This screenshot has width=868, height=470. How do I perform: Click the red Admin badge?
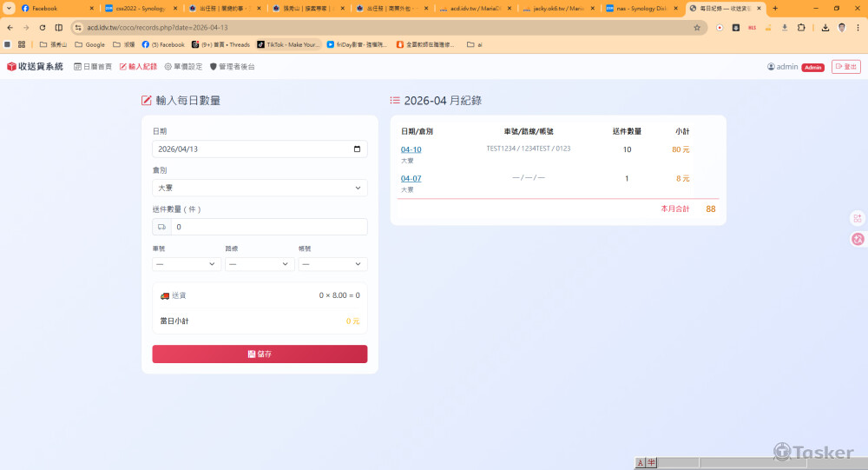813,67
